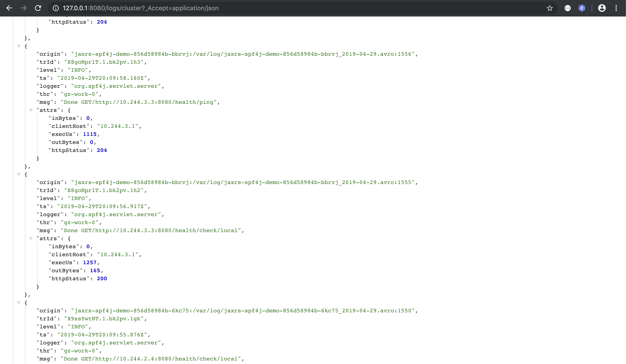Select msg for 10.244.3.3 health/check/local

point(151,231)
